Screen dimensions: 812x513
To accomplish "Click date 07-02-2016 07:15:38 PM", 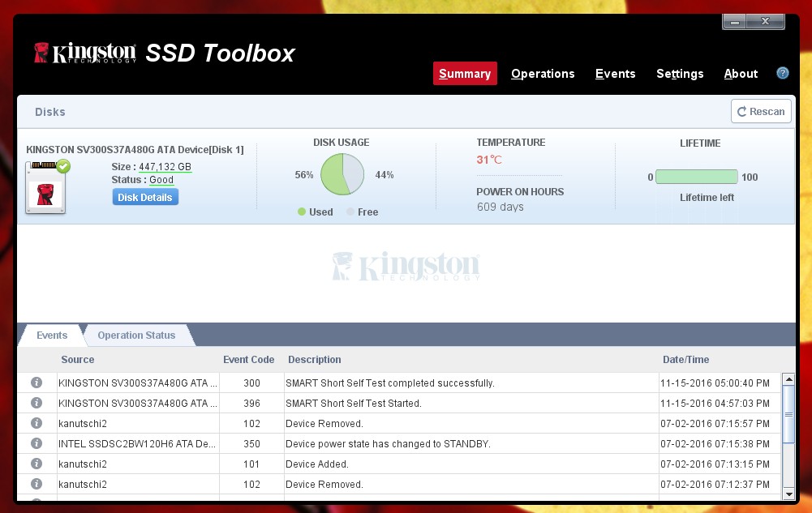I will click(715, 443).
